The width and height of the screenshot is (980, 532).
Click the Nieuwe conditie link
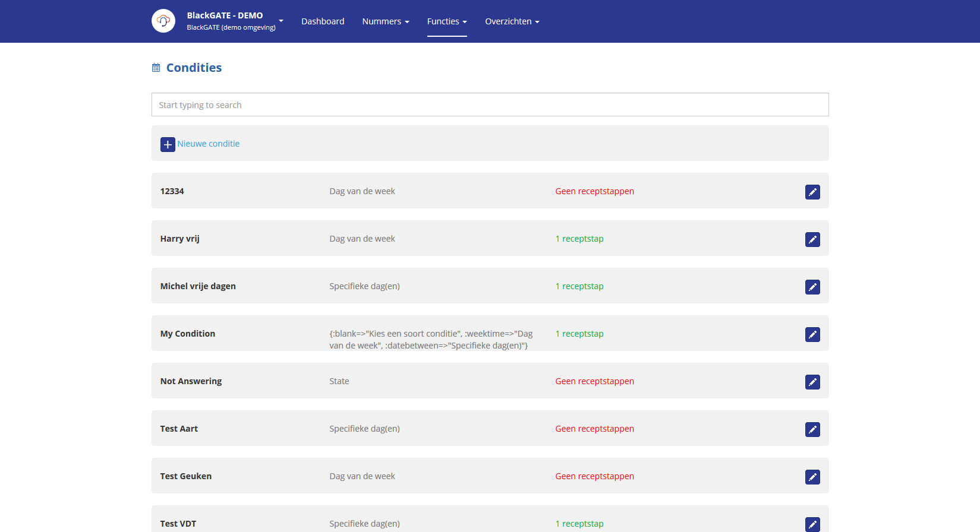(208, 144)
